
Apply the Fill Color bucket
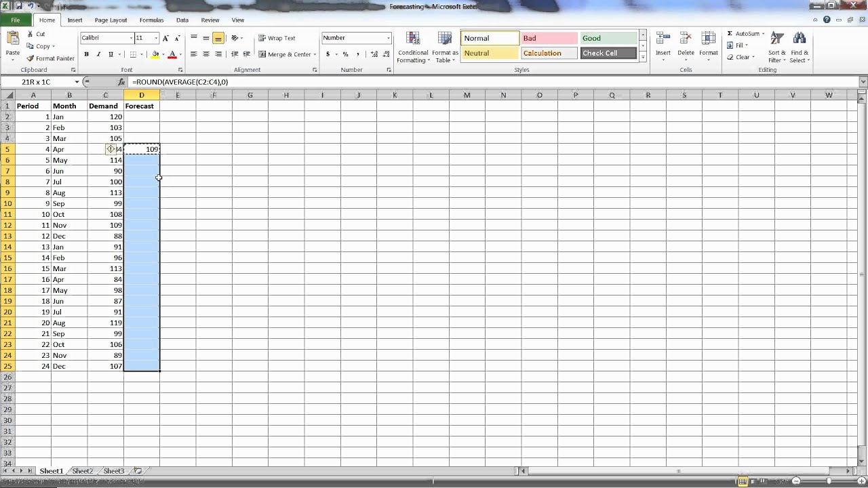[x=155, y=54]
